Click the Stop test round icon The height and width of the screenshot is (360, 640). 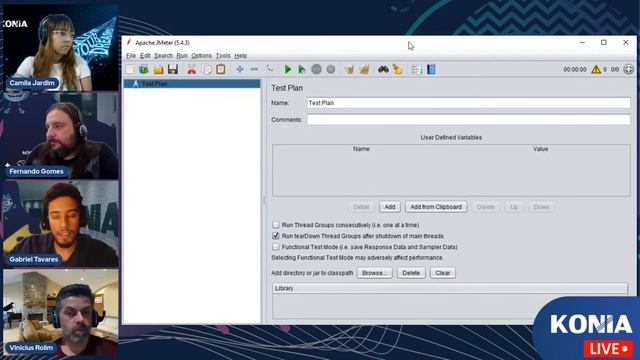316,69
